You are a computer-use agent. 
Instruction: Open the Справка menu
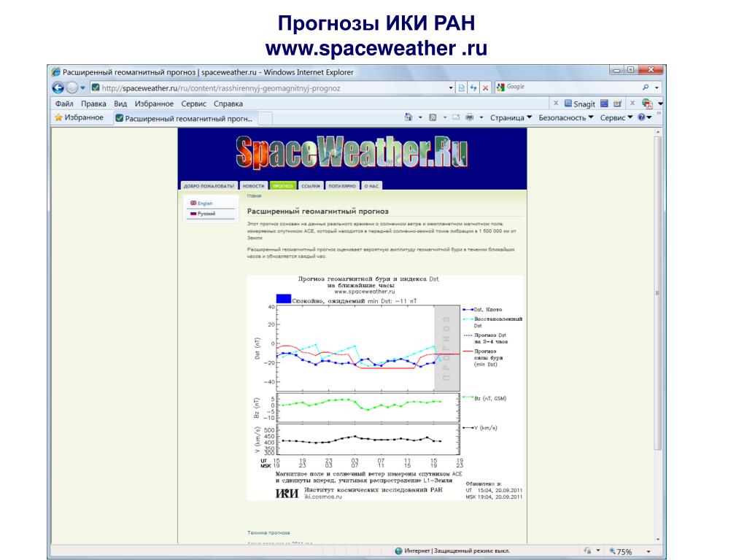tap(228, 104)
